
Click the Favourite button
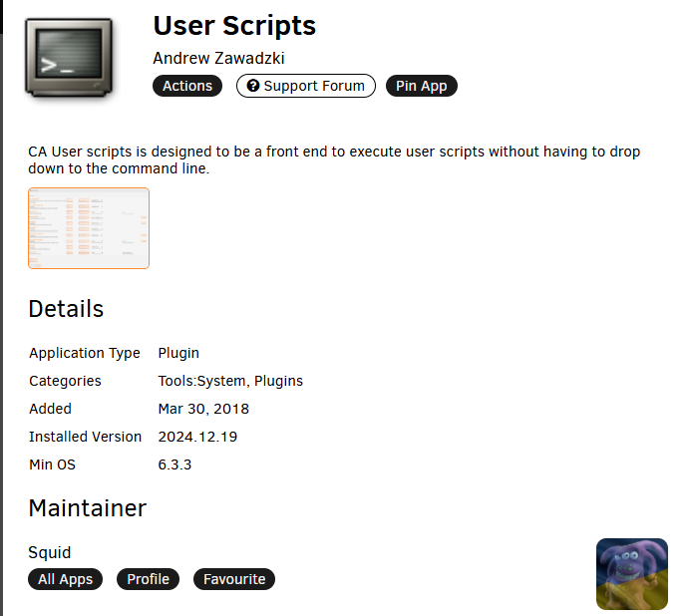pyautogui.click(x=234, y=579)
